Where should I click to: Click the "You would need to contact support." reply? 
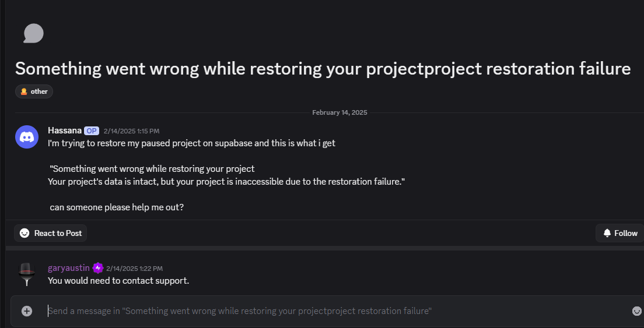tap(118, 281)
